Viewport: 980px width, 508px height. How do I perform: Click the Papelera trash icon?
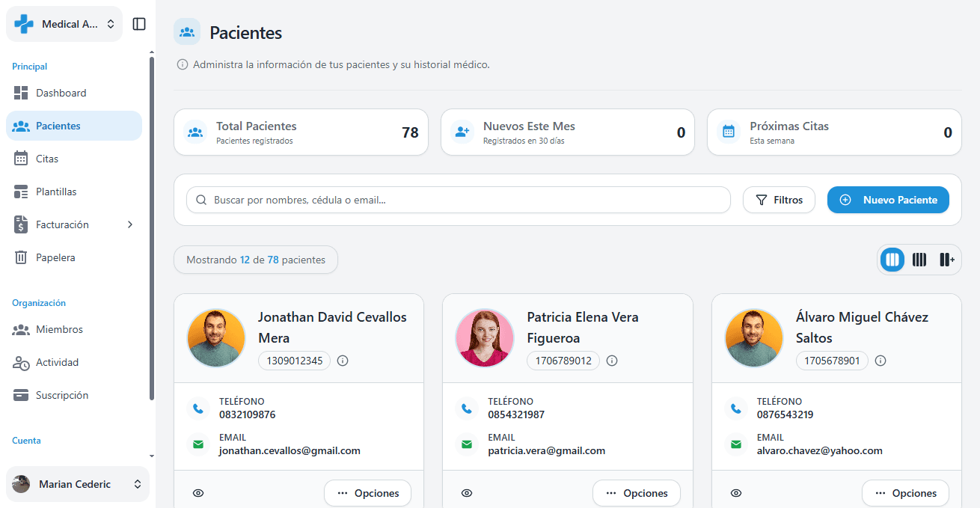pyautogui.click(x=21, y=257)
